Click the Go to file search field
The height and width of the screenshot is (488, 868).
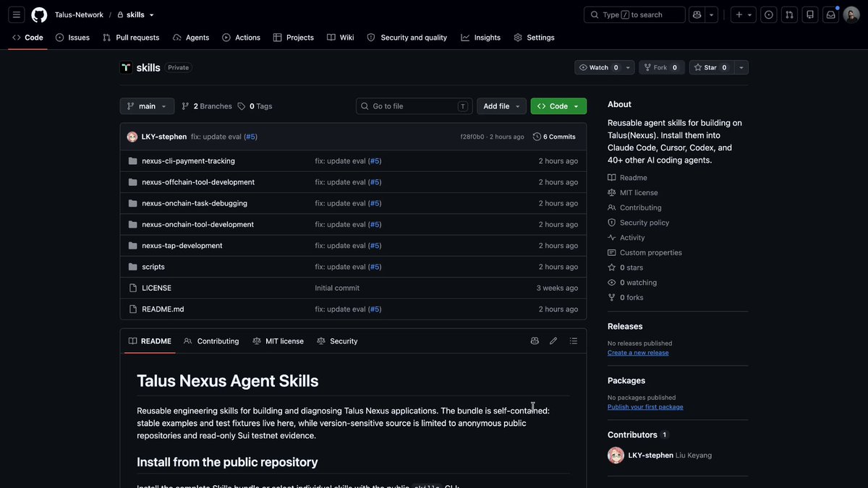tap(414, 106)
